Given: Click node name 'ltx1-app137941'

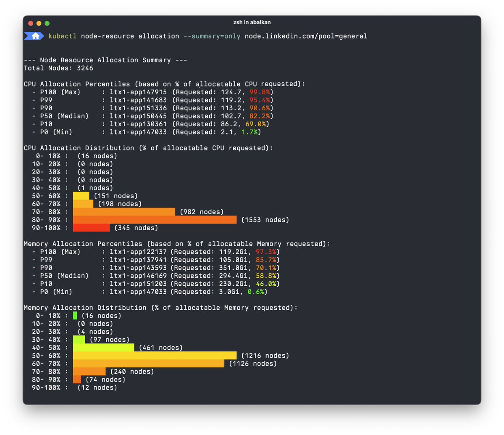Looking at the screenshot, I should (138, 260).
